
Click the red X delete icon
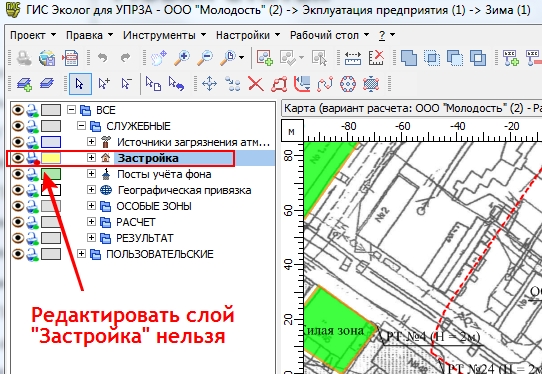(x=256, y=84)
